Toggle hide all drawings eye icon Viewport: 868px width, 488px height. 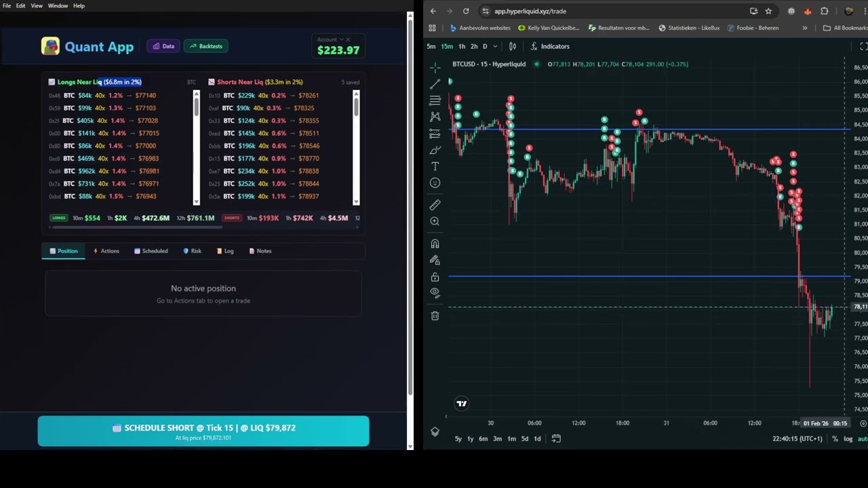(x=435, y=293)
